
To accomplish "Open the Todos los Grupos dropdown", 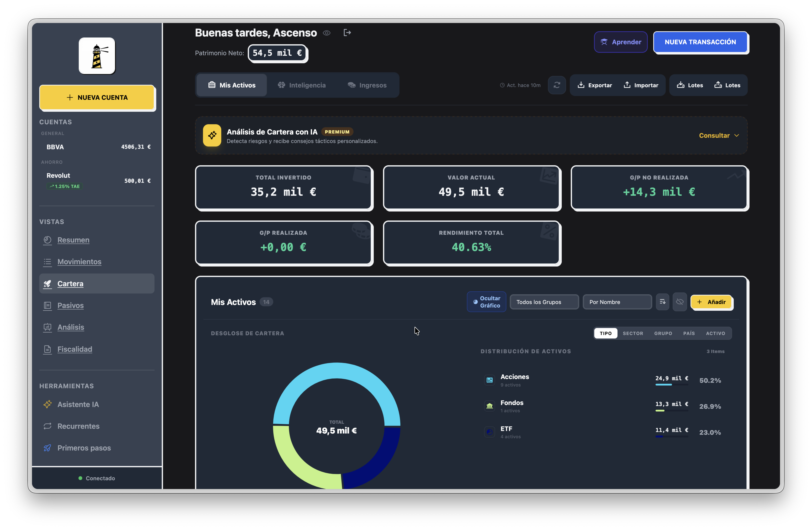I will [544, 302].
